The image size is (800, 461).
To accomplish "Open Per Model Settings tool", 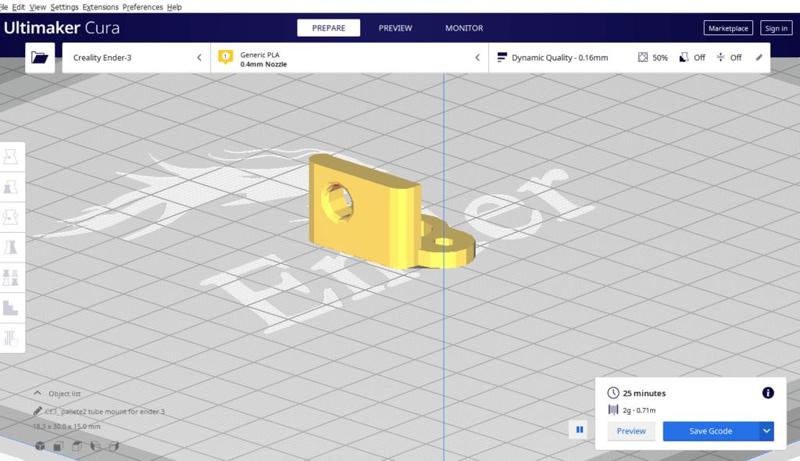I will point(11,278).
